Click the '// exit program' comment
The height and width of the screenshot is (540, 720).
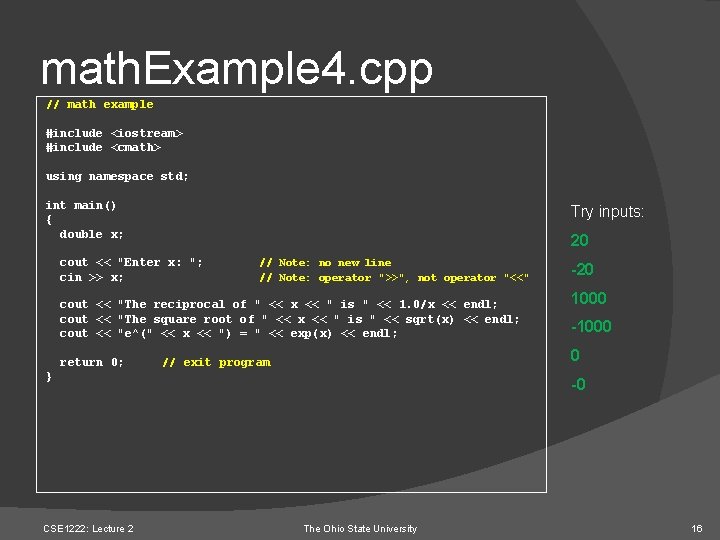(x=217, y=362)
